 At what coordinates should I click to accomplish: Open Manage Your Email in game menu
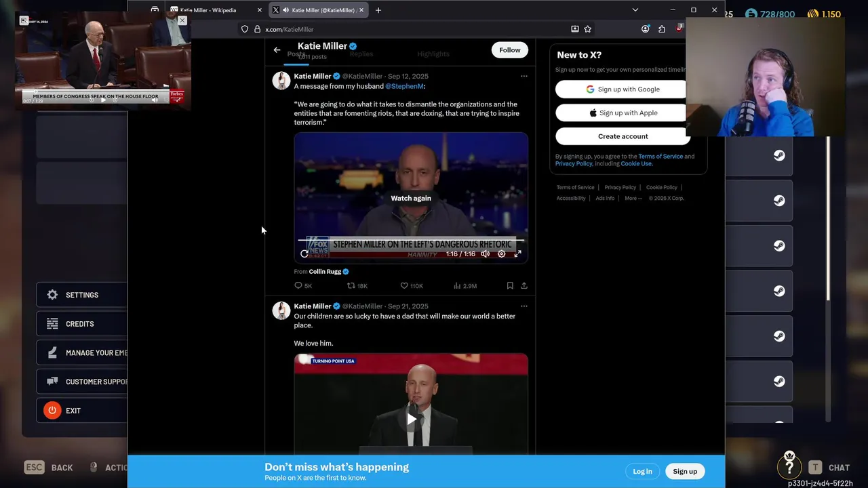point(81,353)
